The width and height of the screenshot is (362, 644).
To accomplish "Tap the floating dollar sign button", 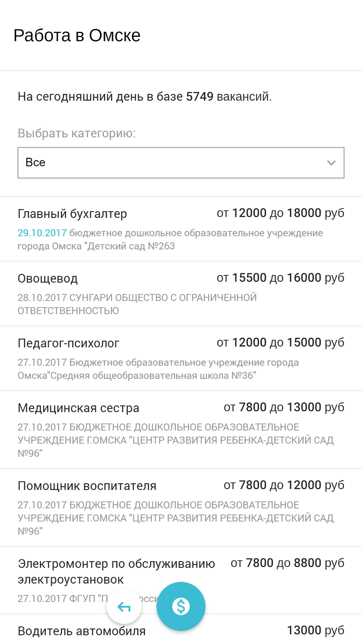I will pos(181,606).
